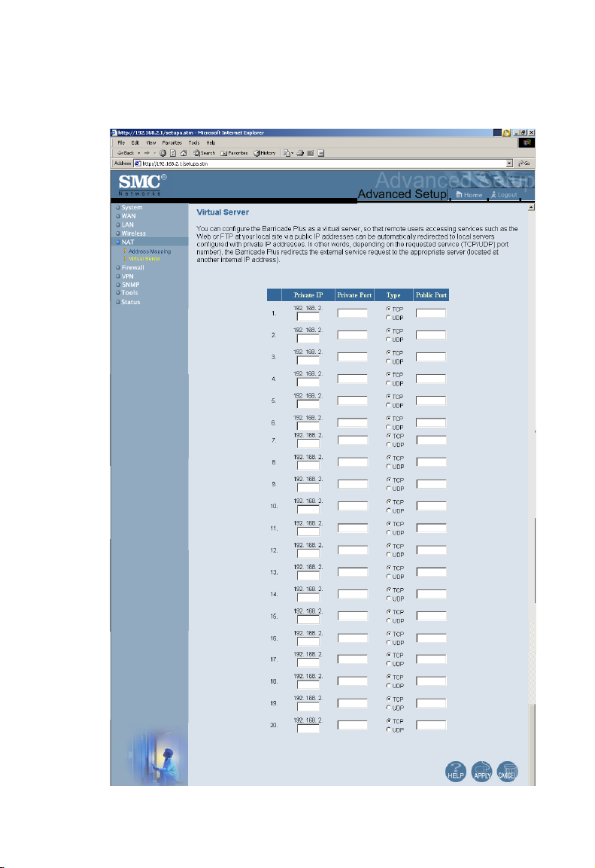Viewport: 595px width, 868px height.
Task: Click the Forward arrow in browser toolbar
Action: [x=147, y=154]
